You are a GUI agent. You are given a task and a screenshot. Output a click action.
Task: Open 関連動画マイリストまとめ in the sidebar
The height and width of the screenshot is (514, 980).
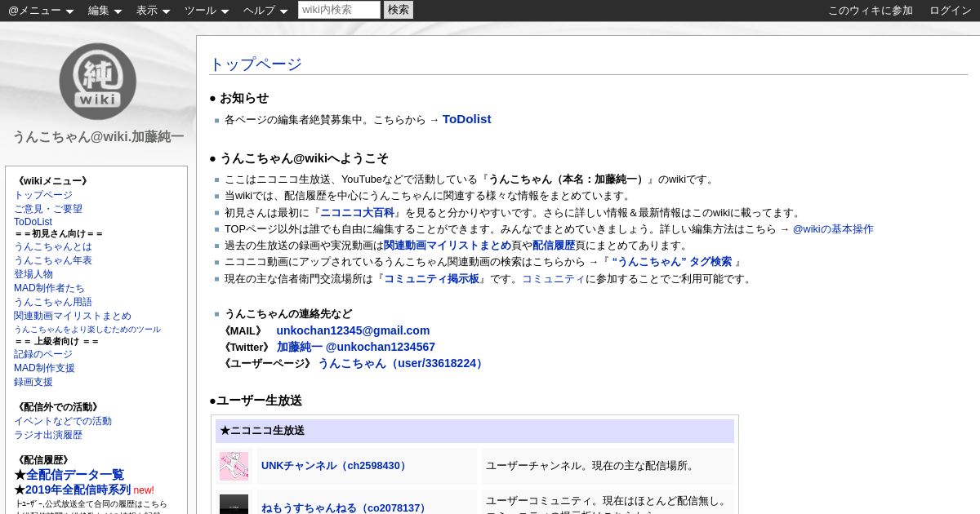(73, 316)
